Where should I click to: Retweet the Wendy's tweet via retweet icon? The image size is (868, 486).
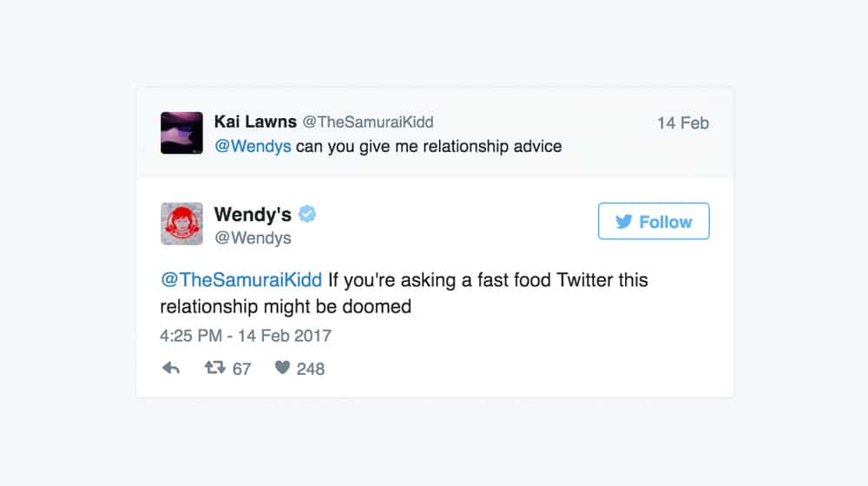coord(214,368)
